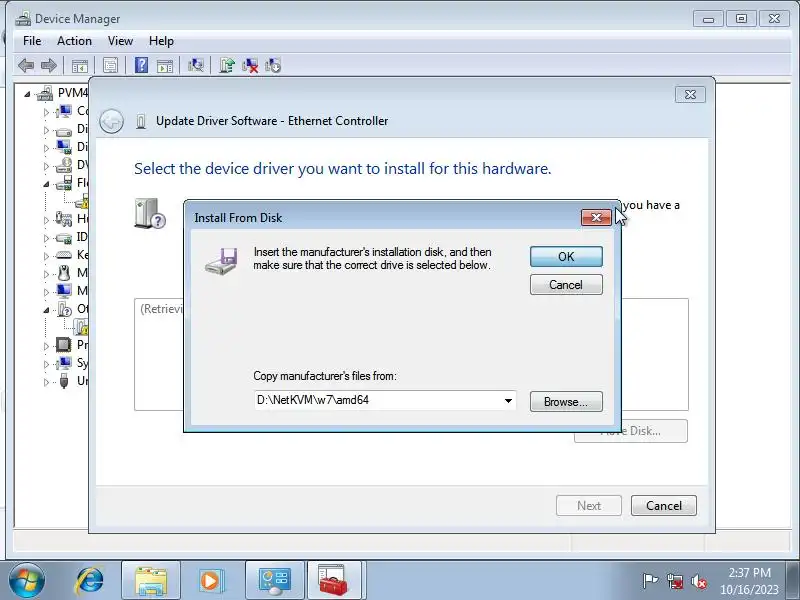Viewport: 800px width, 600px height.
Task: Click the network status icon in system tray
Action: pyautogui.click(x=674, y=581)
